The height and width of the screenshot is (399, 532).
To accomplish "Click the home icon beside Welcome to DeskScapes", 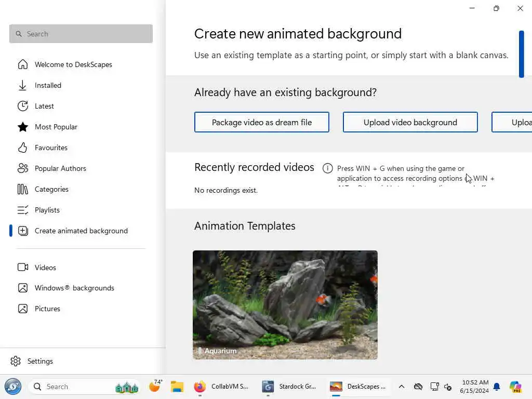I will (23, 64).
